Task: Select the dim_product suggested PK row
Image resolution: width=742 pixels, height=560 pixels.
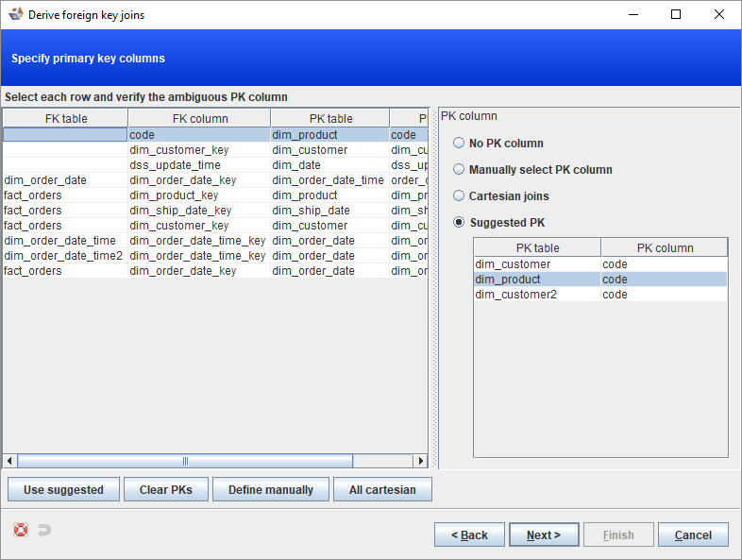Action: tap(600, 280)
